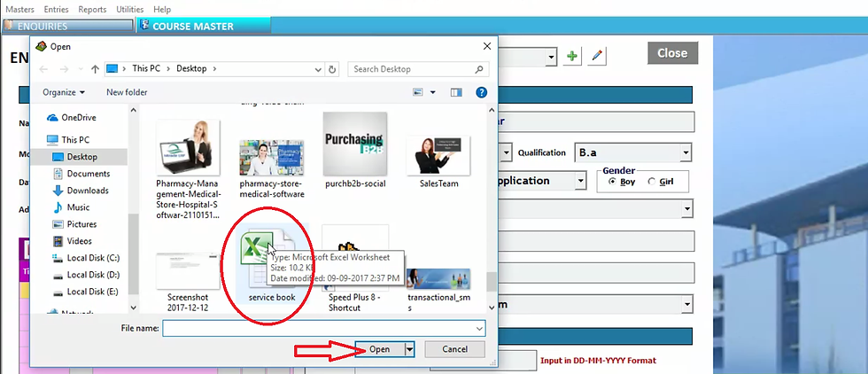Open the dropdown beside the plus icon
Screen dimensions: 868x374
552,57
